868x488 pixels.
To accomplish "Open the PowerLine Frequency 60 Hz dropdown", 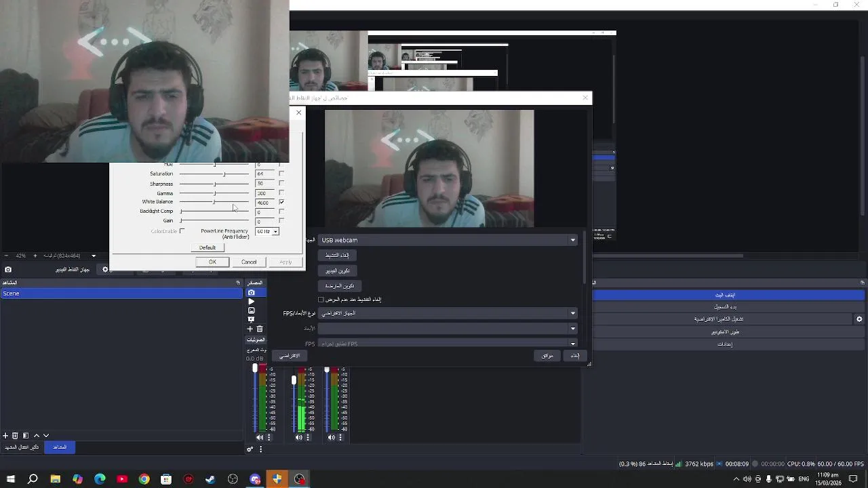I will pyautogui.click(x=267, y=231).
